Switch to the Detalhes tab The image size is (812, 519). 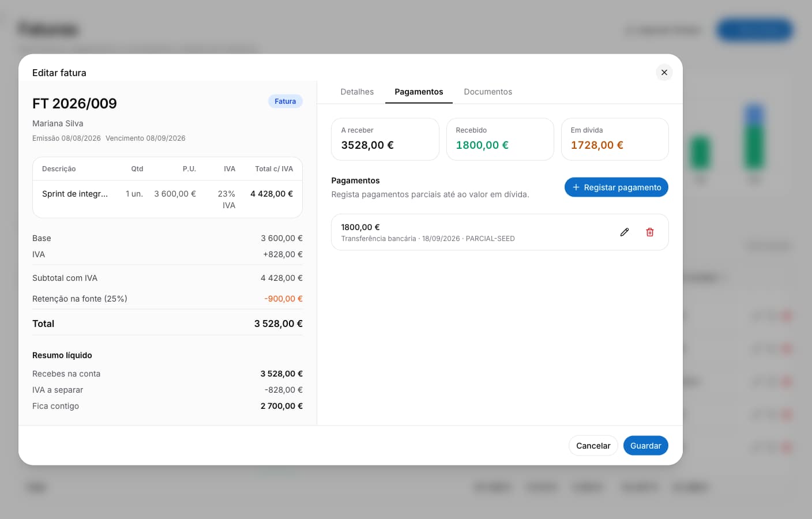coord(357,92)
